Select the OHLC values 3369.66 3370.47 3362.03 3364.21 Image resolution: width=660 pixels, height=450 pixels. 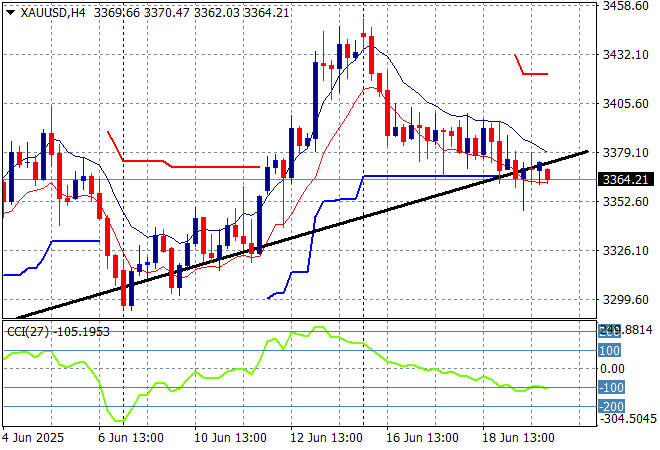click(192, 13)
